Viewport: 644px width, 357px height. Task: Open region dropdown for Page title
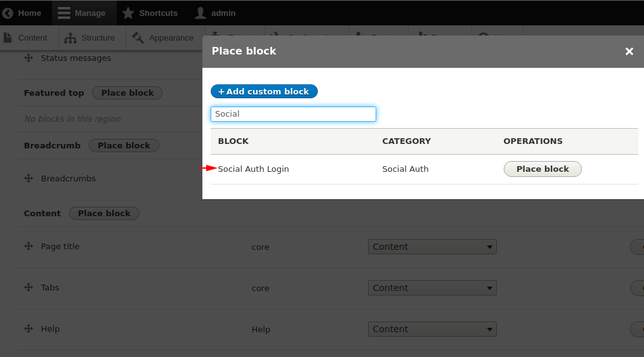tap(432, 247)
